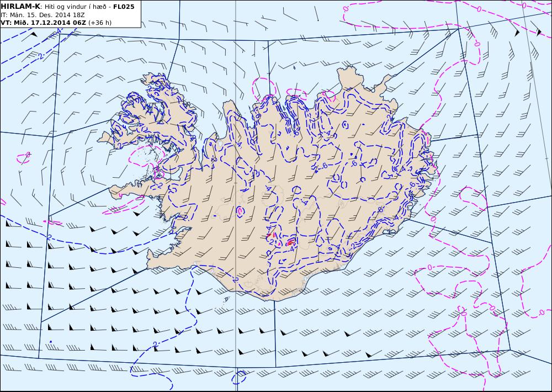552x392 pixels.
Task: Select the 'VT: Mið. 17.12.2014 06Z' valid time text
Action: pyautogui.click(x=43, y=23)
